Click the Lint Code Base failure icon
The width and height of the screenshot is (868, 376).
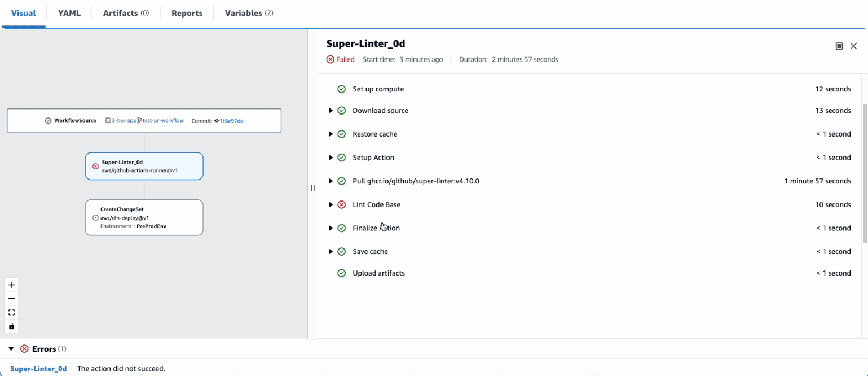[341, 205]
